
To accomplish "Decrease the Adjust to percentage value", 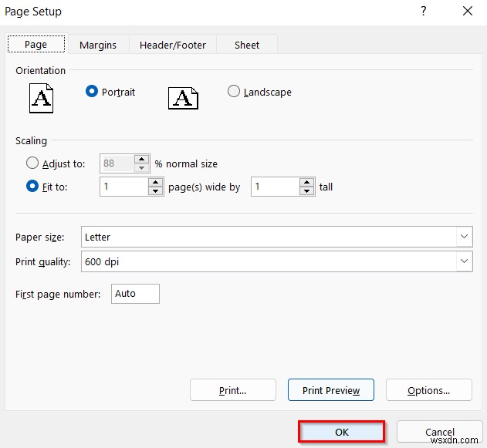I will [x=142, y=167].
